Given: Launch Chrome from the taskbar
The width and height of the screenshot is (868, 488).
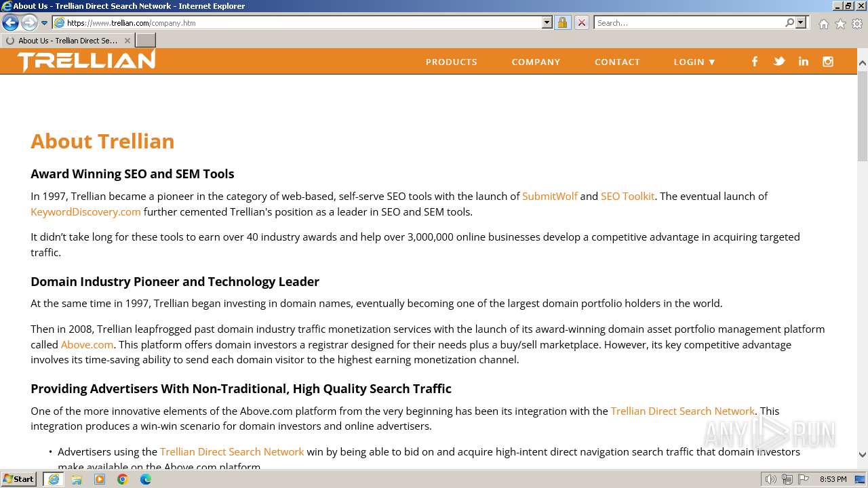Looking at the screenshot, I should point(123,479).
